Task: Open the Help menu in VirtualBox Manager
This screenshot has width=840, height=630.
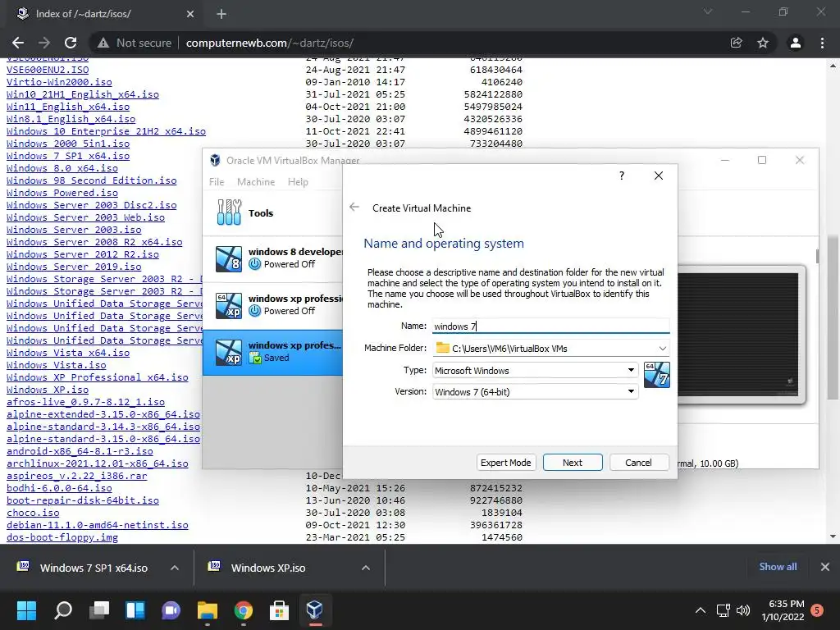Action: 298,181
